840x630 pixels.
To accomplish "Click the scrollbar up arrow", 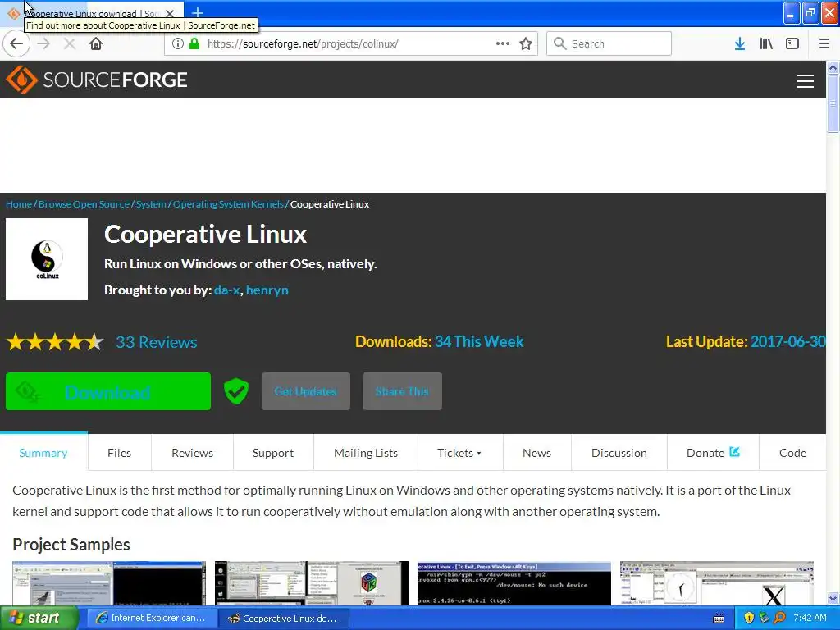I will click(x=833, y=67).
